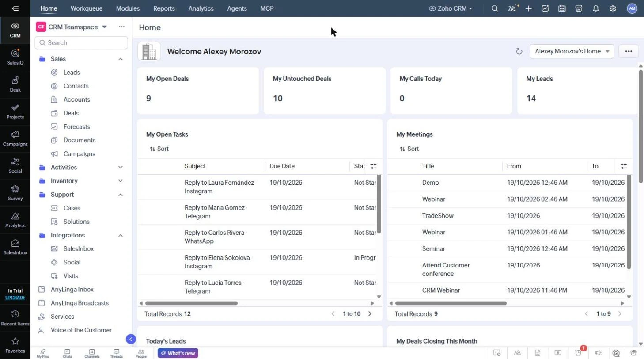Refresh the home dashboard
The height and width of the screenshot is (359, 644).
(519, 51)
